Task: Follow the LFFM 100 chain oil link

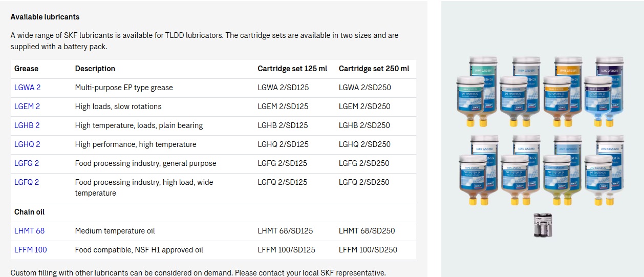Action: (x=30, y=250)
